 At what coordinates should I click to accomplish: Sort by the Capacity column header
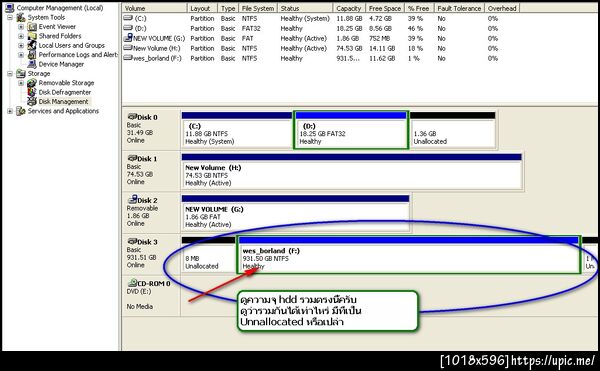(349, 8)
